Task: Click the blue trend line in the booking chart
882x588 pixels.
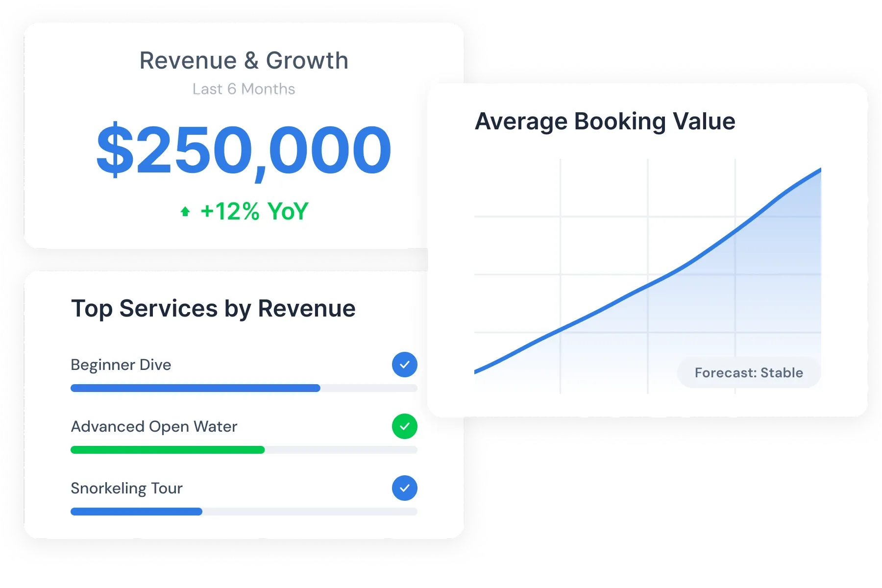Action: point(648,285)
